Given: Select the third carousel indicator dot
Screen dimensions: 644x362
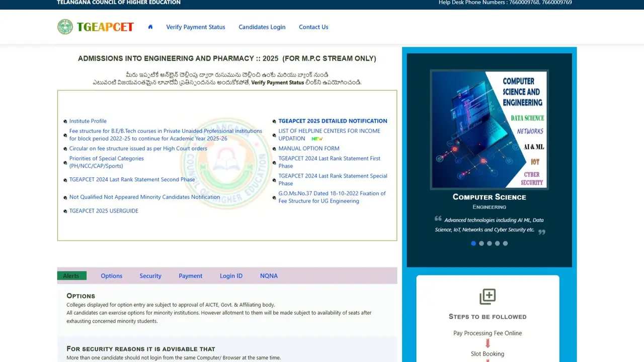Looking at the screenshot, I should pos(490,244).
